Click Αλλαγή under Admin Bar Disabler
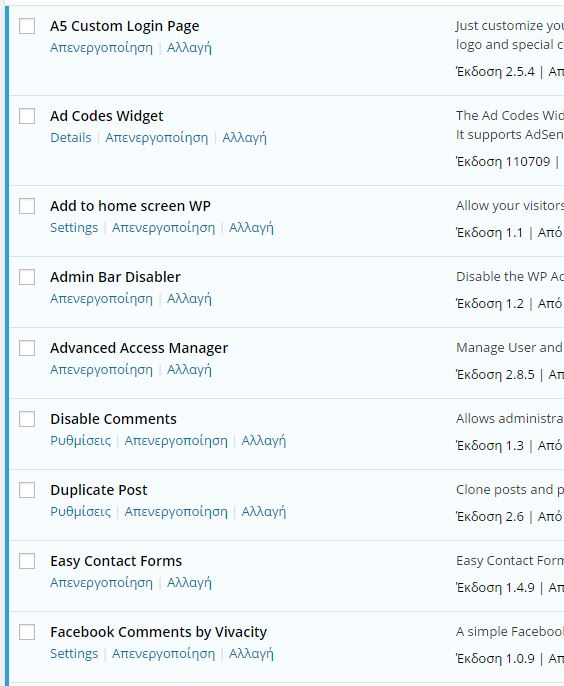Screen dimensions: 564x686 pyautogui.click(x=189, y=299)
